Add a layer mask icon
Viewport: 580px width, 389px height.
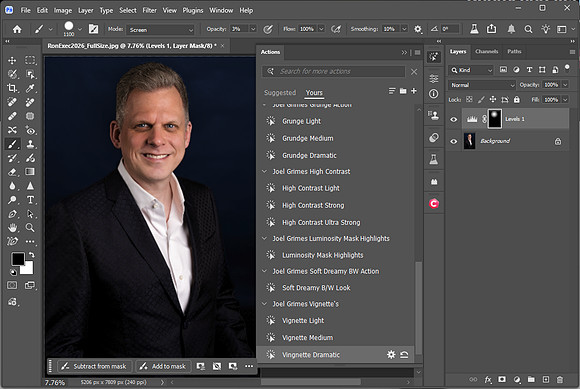502,379
